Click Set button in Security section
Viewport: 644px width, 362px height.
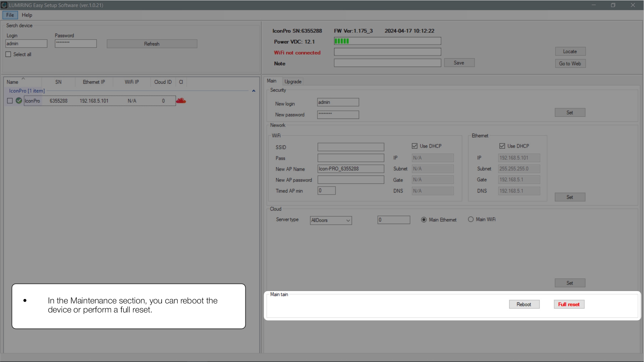(x=570, y=113)
